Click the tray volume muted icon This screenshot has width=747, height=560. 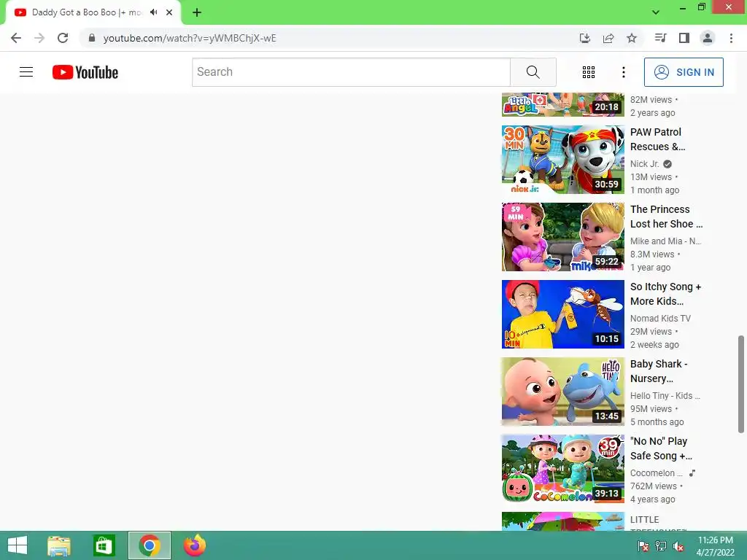[x=678, y=546]
